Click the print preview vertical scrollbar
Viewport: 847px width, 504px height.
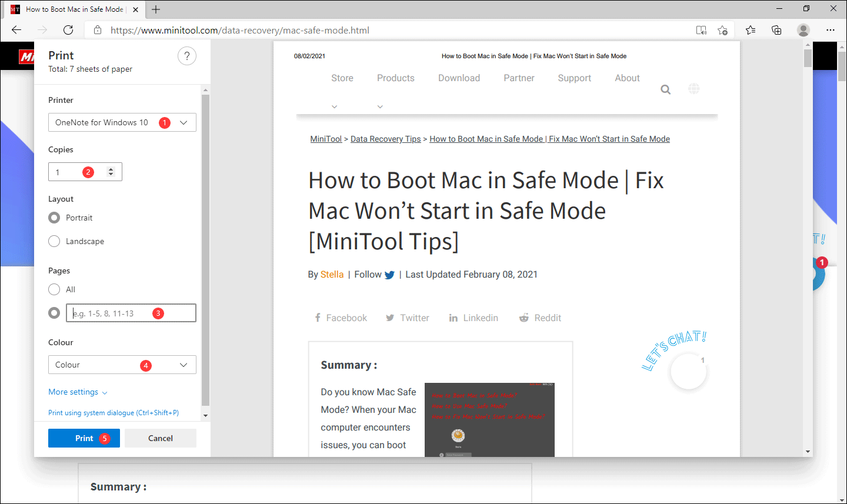pos(808,58)
